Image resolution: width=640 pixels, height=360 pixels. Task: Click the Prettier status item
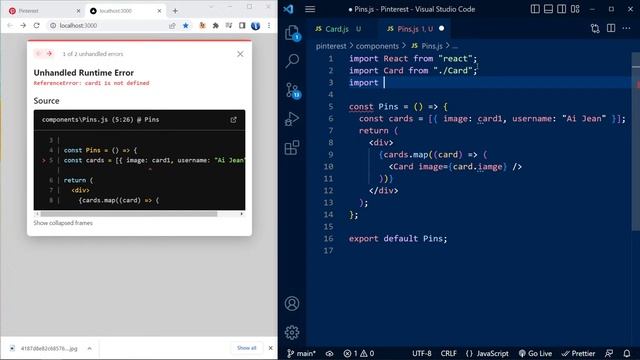(578, 353)
